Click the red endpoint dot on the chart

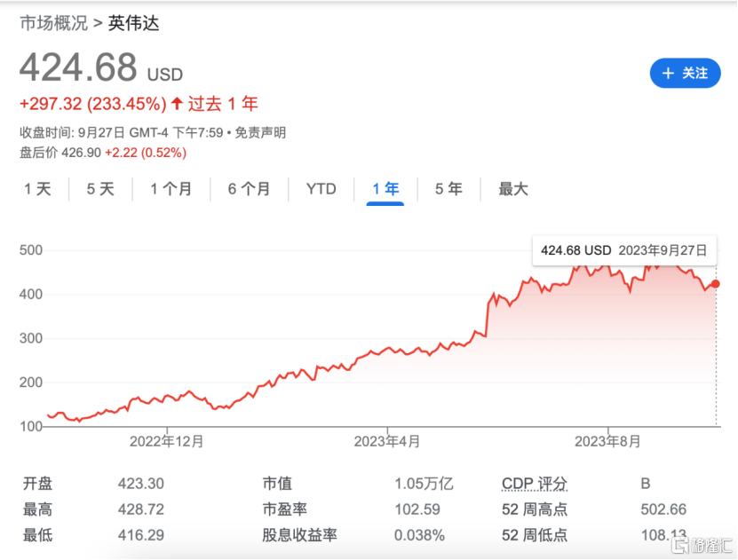click(716, 284)
